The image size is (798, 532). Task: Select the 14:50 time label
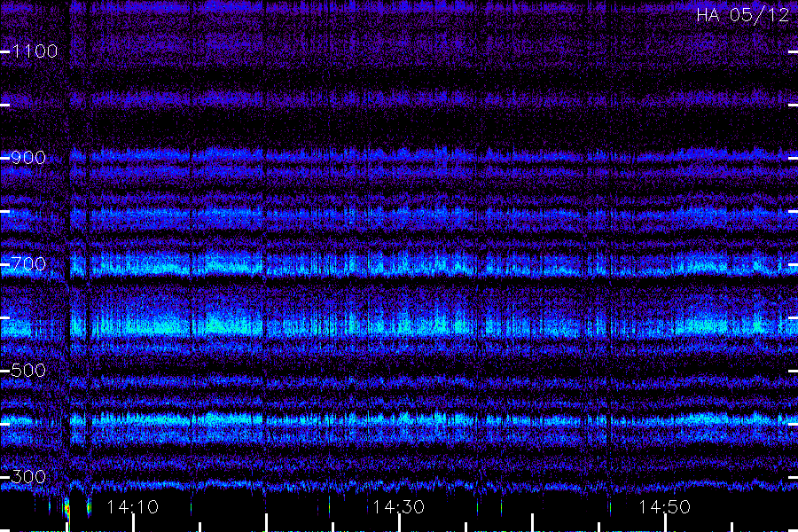pos(665,507)
